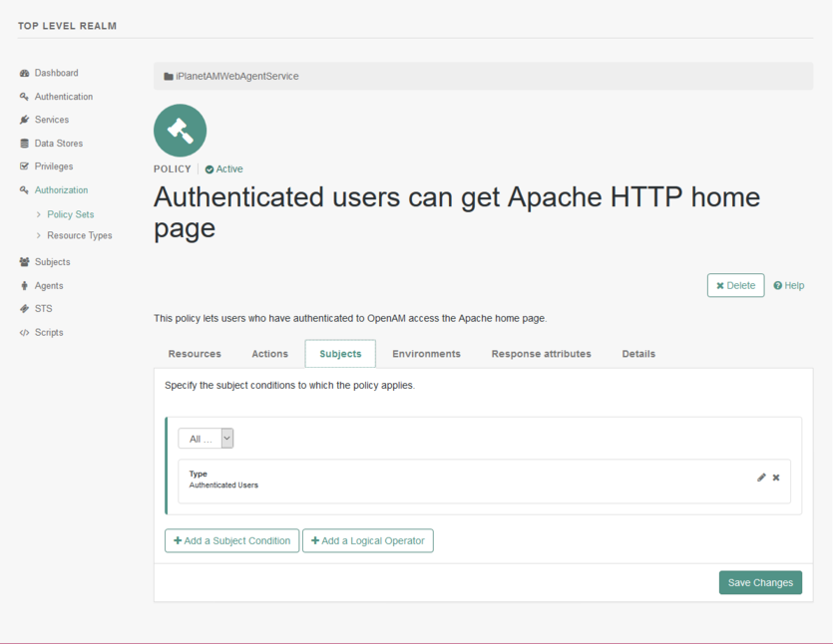Click the Add a Subject Condition button
Viewport: 833px width, 644px height.
(231, 540)
